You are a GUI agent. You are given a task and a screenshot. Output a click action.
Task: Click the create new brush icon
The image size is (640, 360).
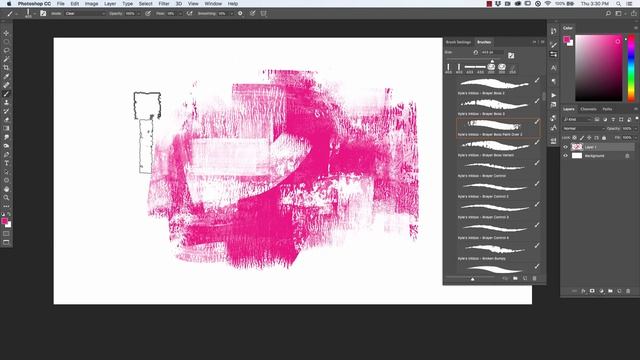(x=525, y=278)
